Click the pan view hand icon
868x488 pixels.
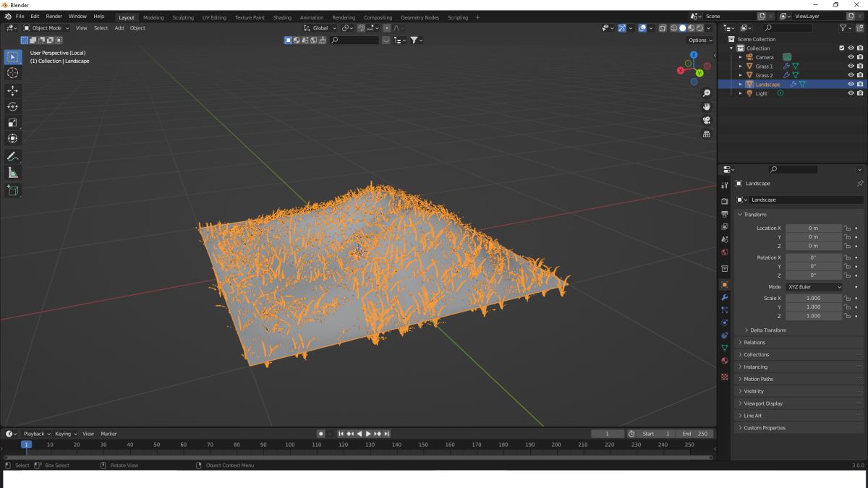(707, 107)
